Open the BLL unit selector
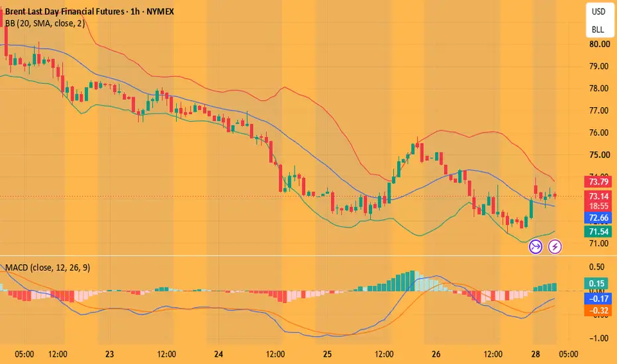Viewport: 617px width, 364px height. click(598, 30)
